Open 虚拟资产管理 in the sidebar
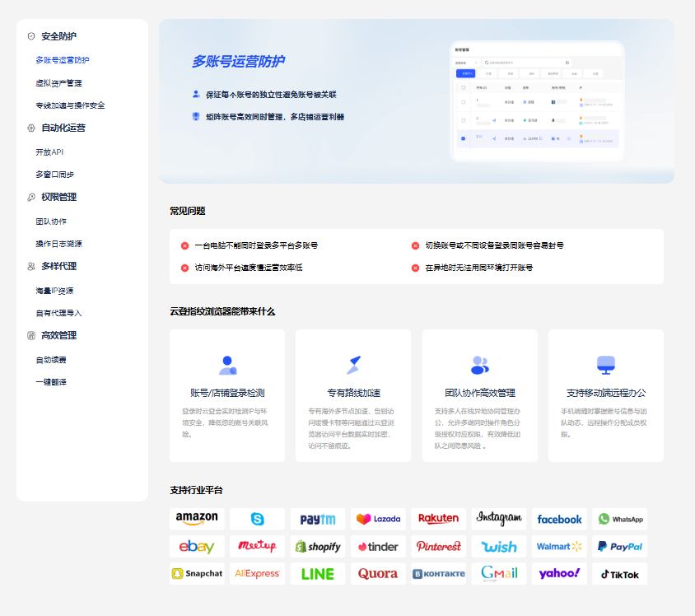695x616 pixels. pos(59,83)
